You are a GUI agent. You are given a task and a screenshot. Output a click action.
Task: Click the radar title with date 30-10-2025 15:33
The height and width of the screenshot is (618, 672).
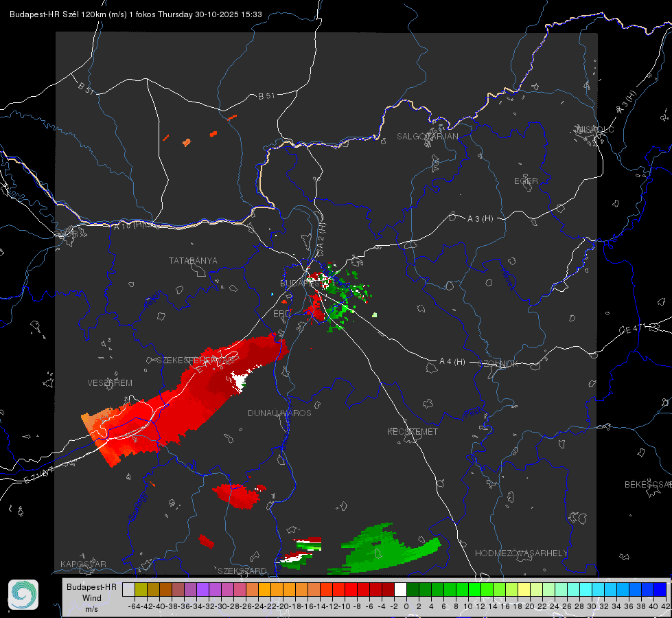(135, 14)
